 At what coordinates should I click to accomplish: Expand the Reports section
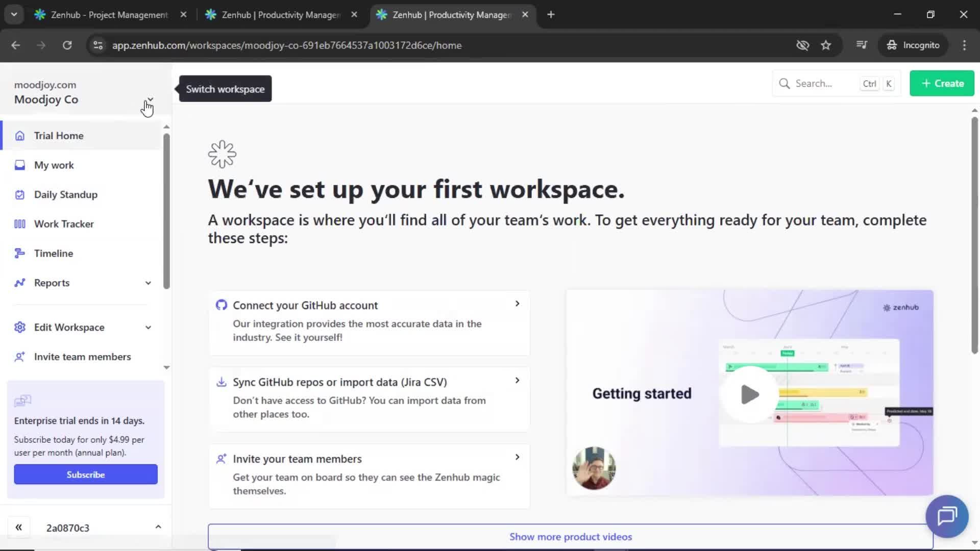click(x=148, y=283)
